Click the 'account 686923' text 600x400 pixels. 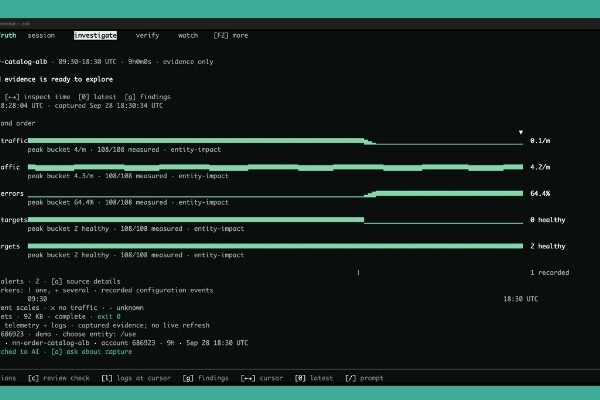128,343
